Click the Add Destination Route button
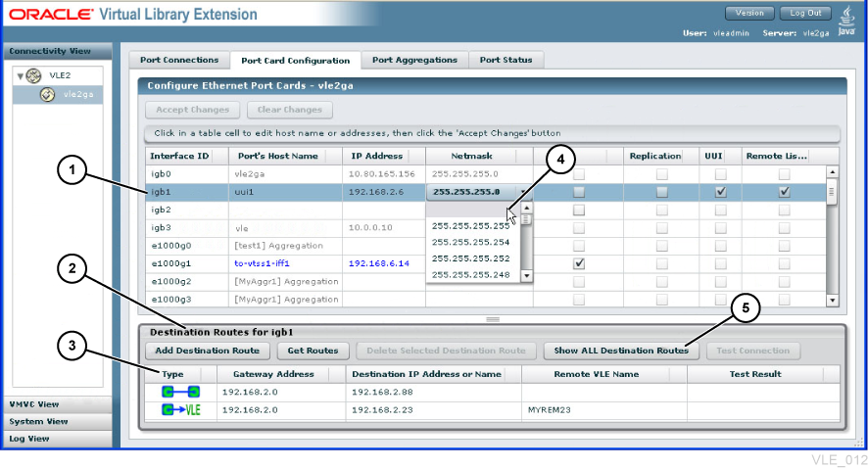This screenshot has height=469, width=868. click(208, 351)
